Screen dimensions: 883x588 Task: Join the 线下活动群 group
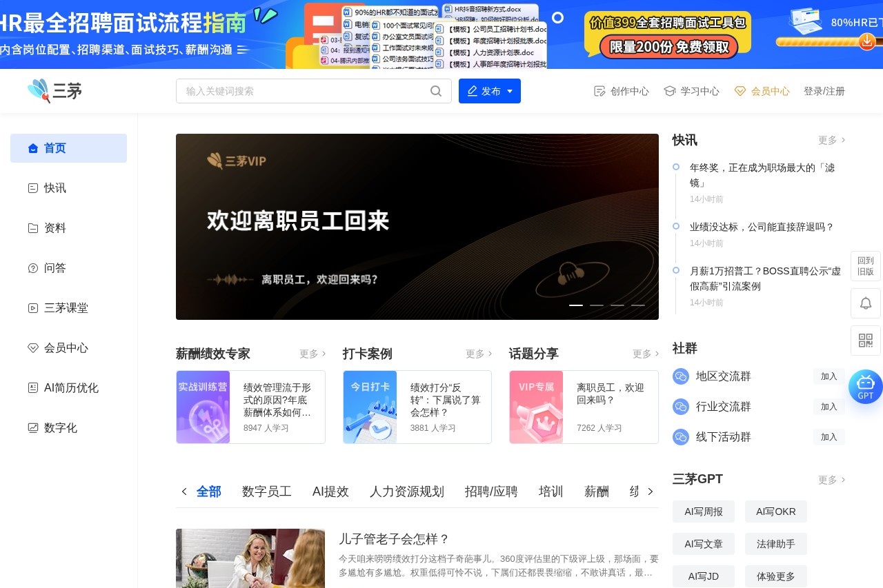tap(829, 437)
